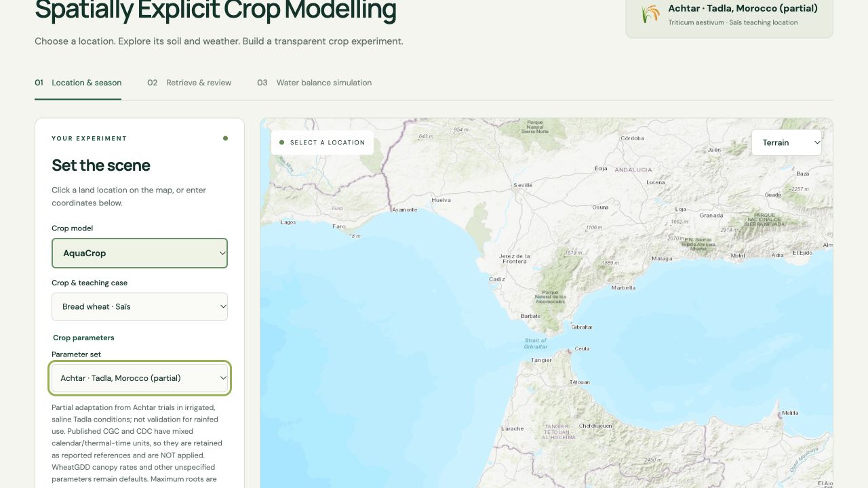868x488 pixels.
Task: Click the Set the scene heading
Action: coord(101,165)
